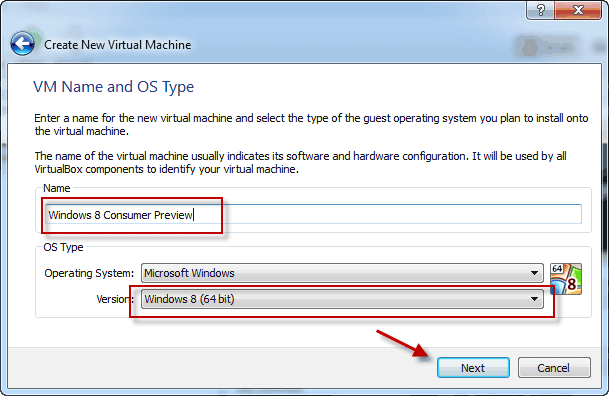The height and width of the screenshot is (396, 609).
Task: Click the Cancel button
Action: [x=554, y=368]
